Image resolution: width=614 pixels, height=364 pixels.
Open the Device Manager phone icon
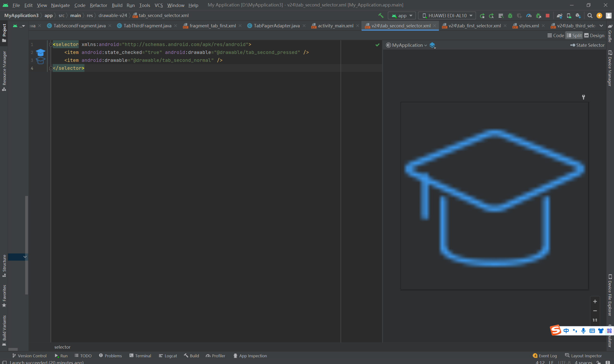click(x=569, y=15)
